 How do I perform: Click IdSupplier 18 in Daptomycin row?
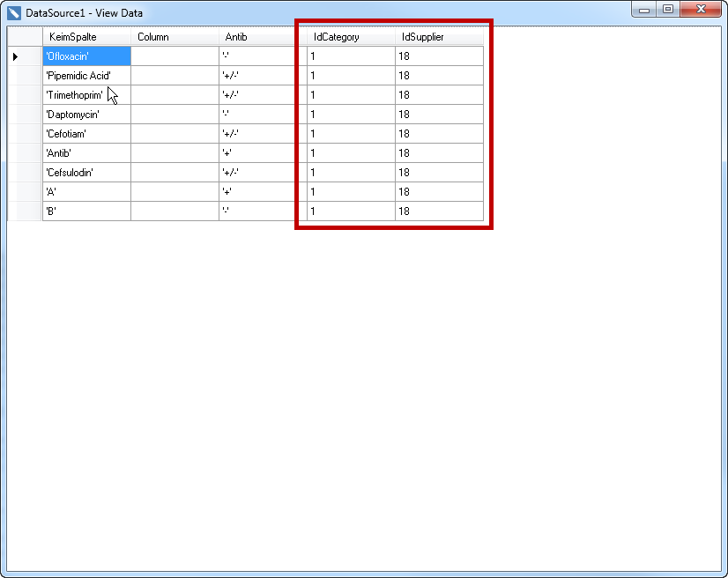[440, 115]
